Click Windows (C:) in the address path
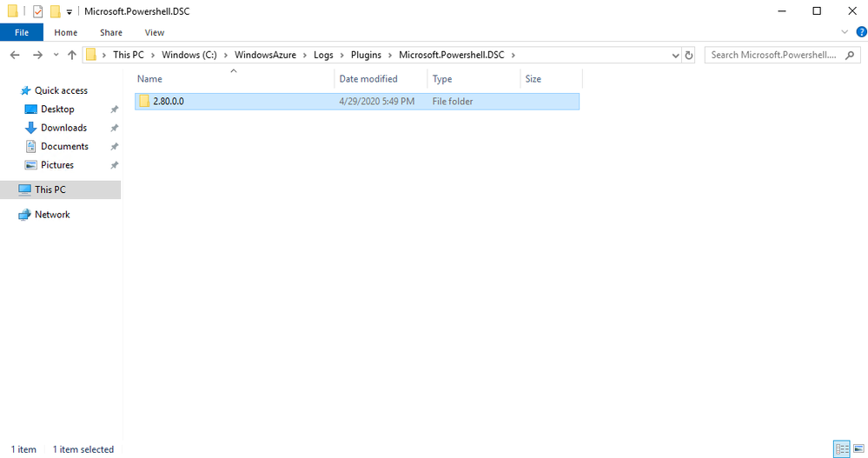This screenshot has height=458, width=868. click(189, 55)
